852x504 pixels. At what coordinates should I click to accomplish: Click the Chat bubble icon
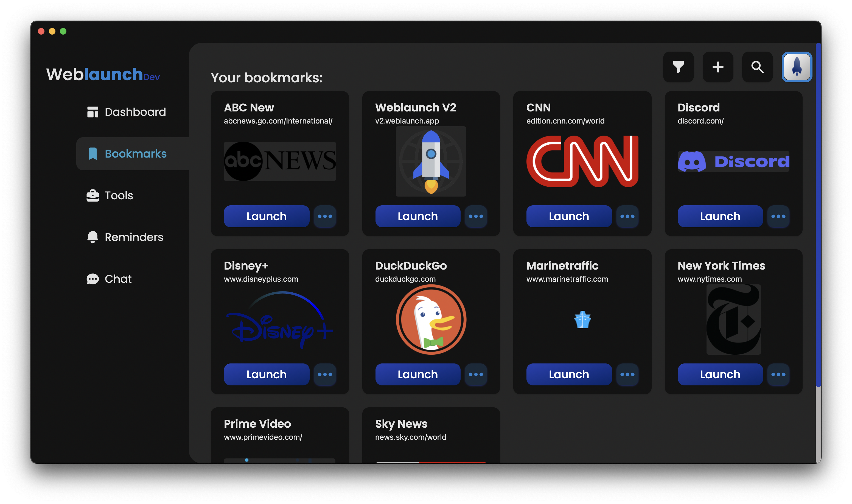(93, 279)
